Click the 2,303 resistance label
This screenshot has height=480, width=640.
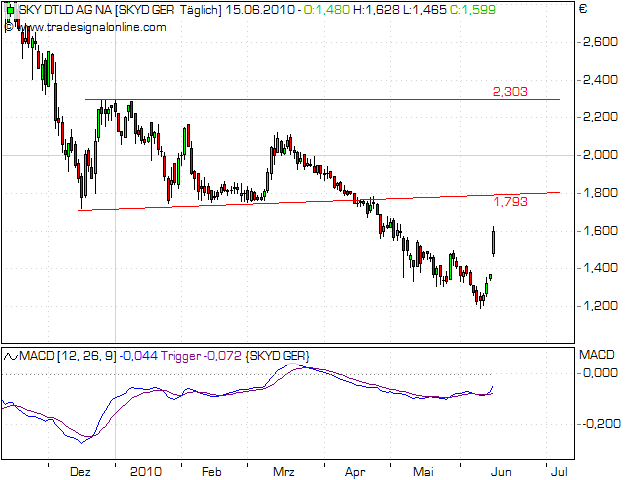(x=510, y=92)
